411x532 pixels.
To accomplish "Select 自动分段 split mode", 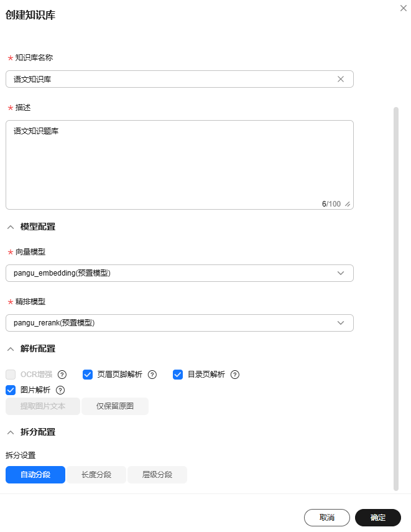I will pyautogui.click(x=35, y=475).
